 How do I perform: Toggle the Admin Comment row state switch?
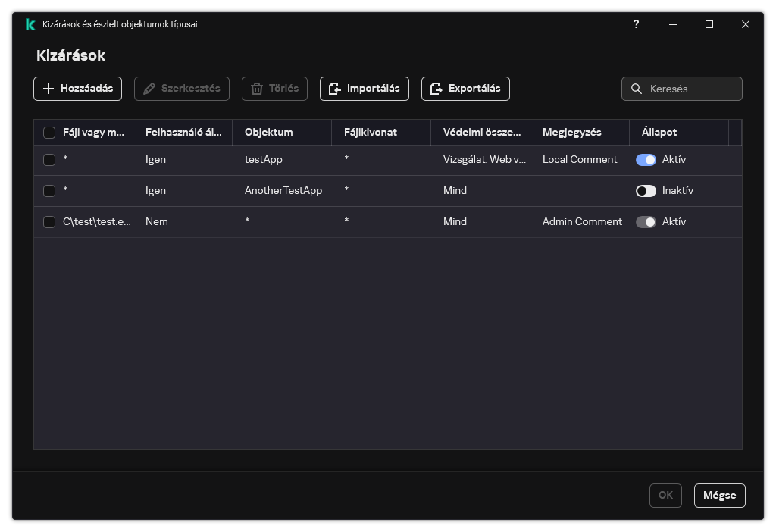tap(646, 222)
